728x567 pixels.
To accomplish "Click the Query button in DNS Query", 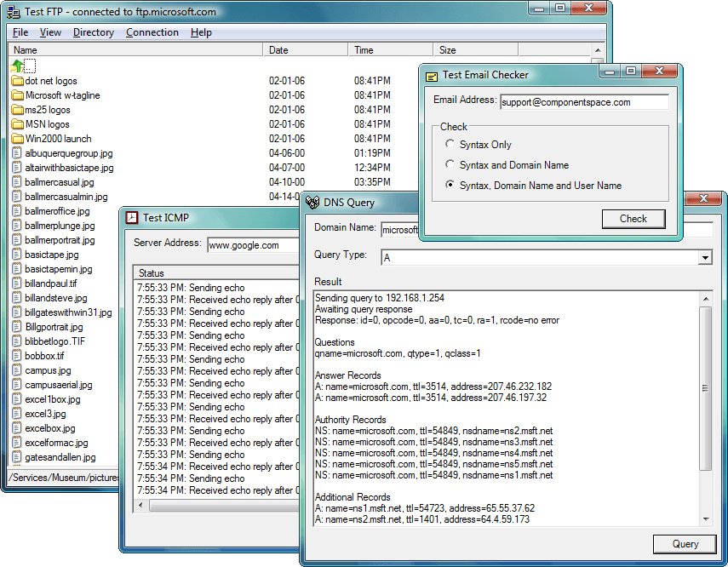I will pyautogui.click(x=685, y=544).
